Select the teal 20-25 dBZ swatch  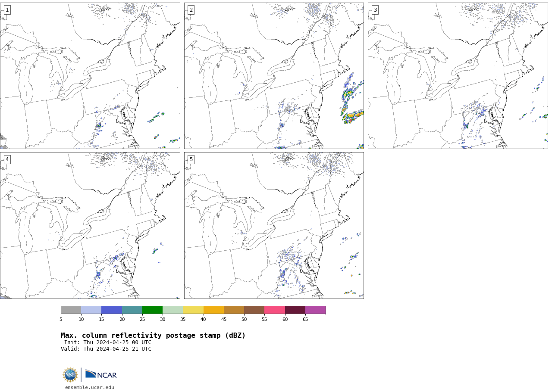pos(132,310)
